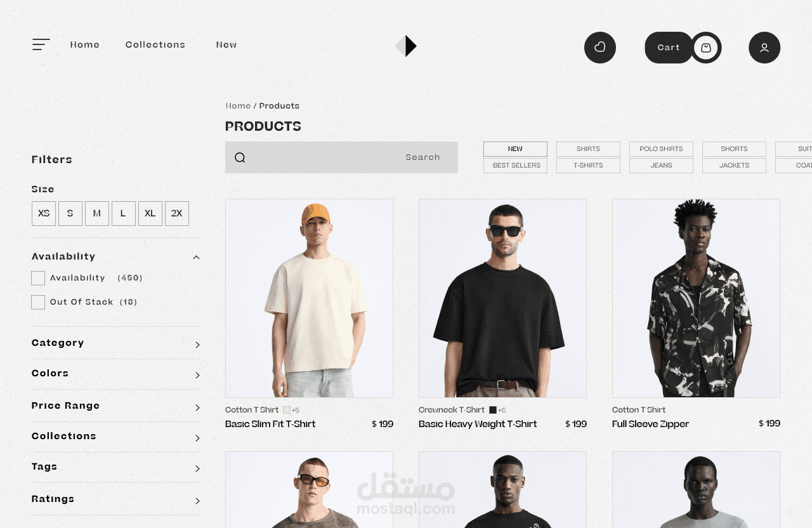This screenshot has height=528, width=812.
Task: Collapse the Availability filter section
Action: tap(196, 257)
